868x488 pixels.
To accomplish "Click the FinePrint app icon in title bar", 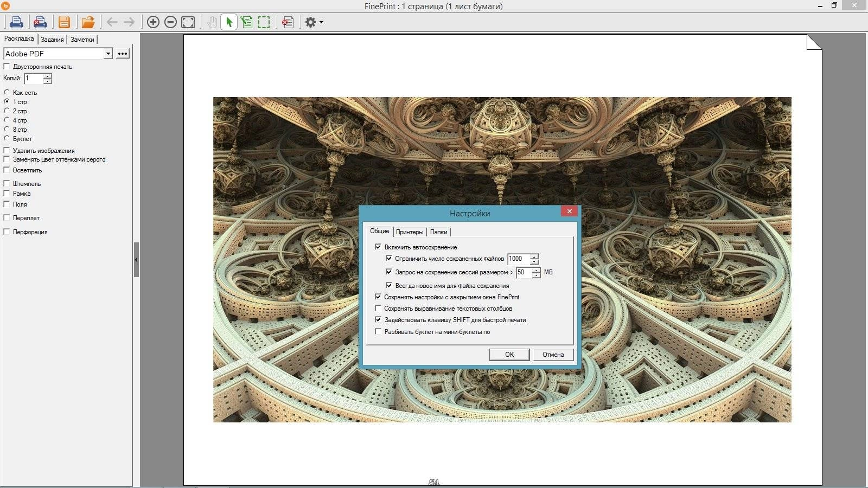I will [5, 6].
